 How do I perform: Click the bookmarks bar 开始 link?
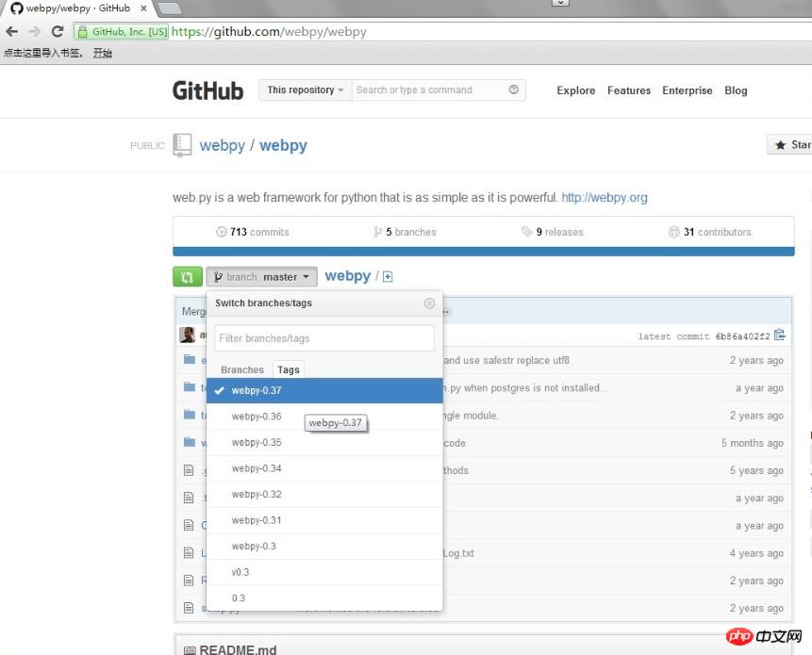[x=103, y=53]
